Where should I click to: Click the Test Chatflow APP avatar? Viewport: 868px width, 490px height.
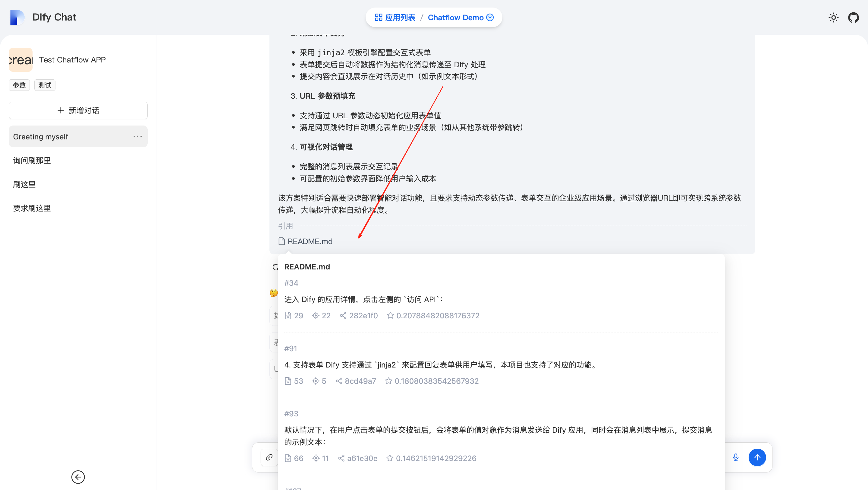pos(20,60)
